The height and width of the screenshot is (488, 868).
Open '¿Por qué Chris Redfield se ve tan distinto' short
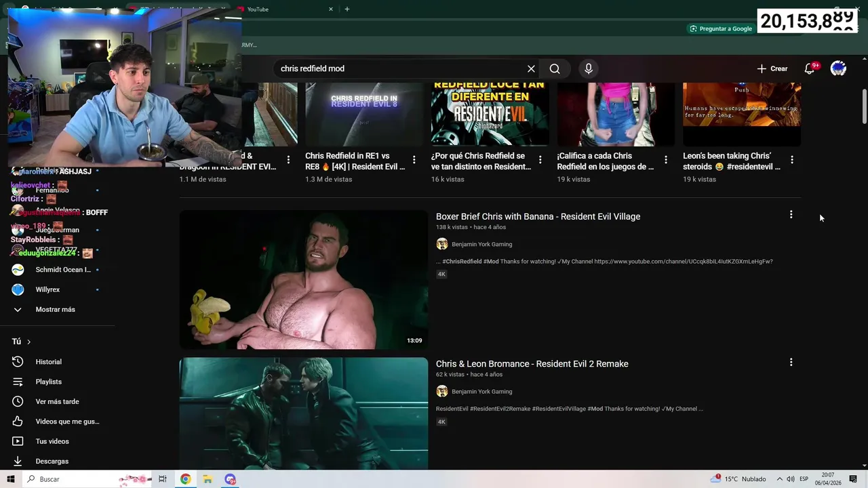(x=481, y=161)
